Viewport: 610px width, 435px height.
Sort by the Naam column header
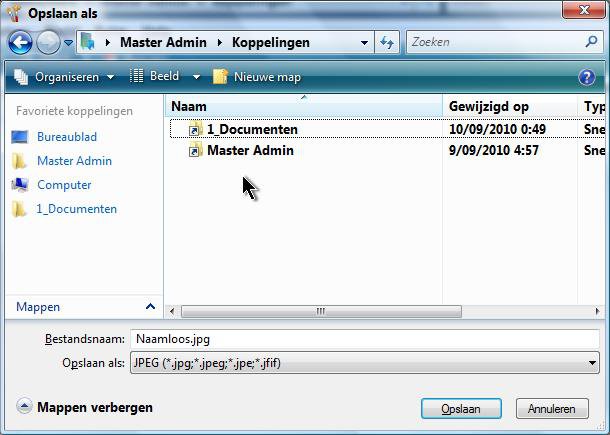[304, 106]
